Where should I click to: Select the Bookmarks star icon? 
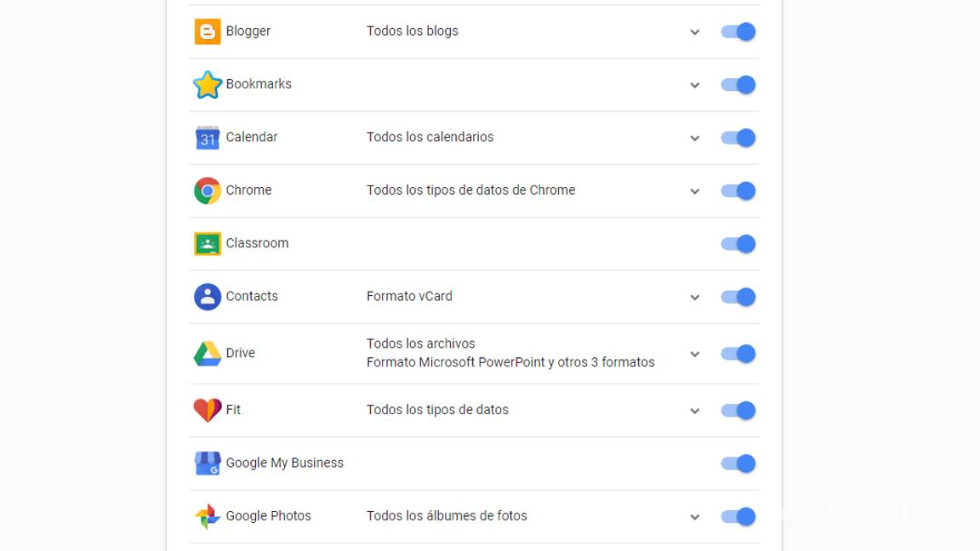[207, 84]
